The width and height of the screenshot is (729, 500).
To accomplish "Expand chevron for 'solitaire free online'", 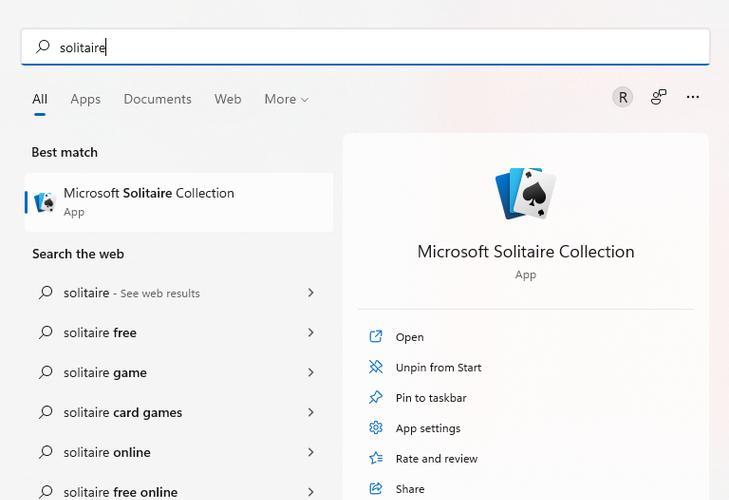I will point(311,492).
